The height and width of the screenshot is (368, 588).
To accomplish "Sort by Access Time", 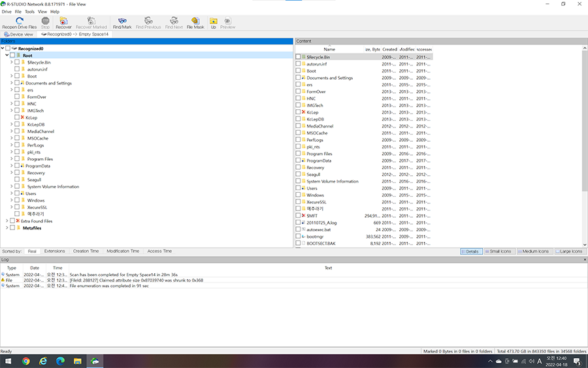I will pos(159,251).
